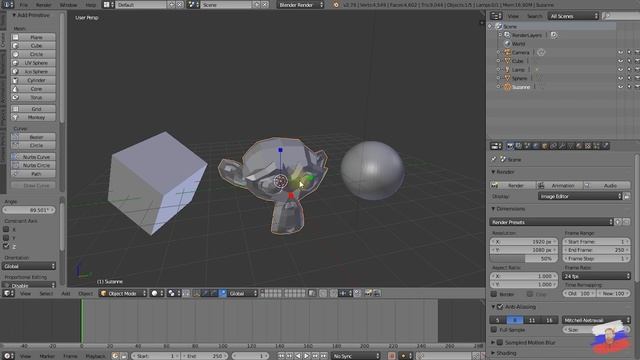Toggle viewport visibility of Suzanne in outliner
The width and height of the screenshot is (640, 360).
[620, 87]
